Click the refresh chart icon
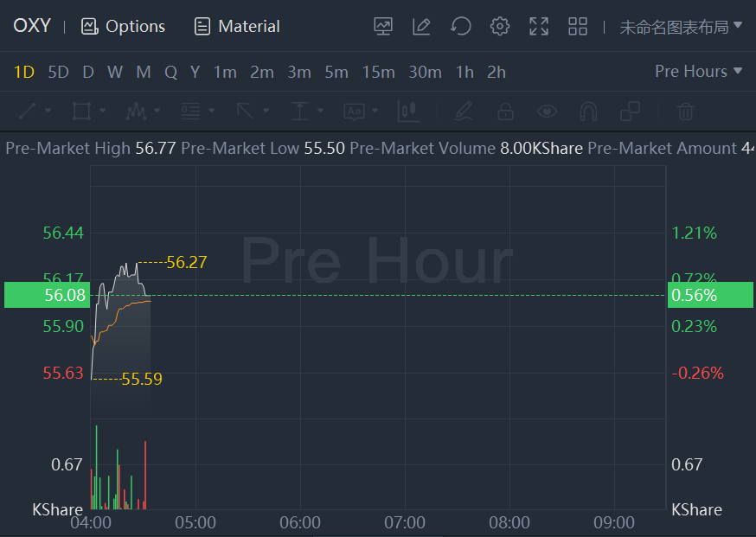Viewport: 756px width, 537px height. [x=461, y=26]
